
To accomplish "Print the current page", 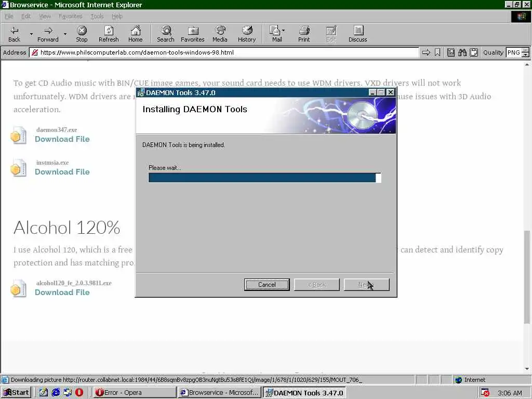I will (x=304, y=34).
